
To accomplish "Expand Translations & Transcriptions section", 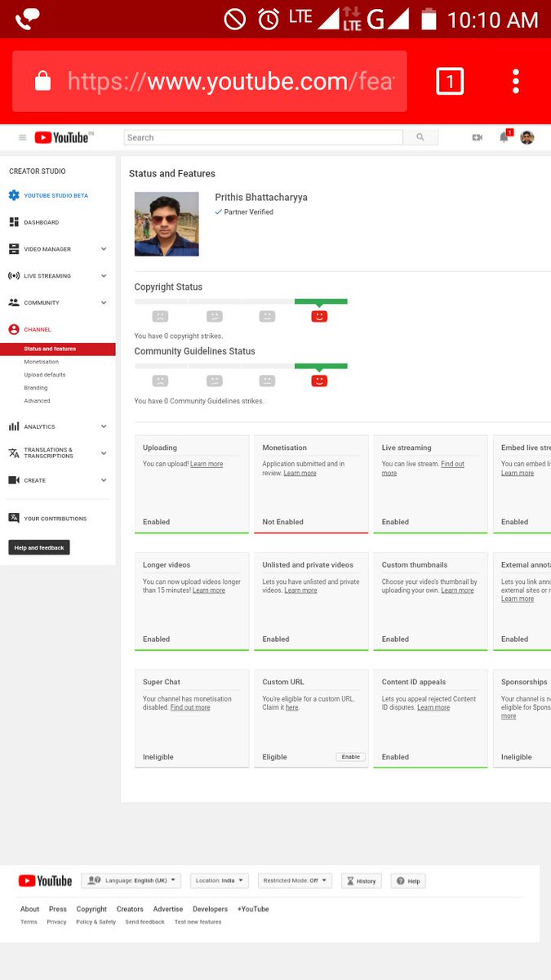I will tap(104, 453).
